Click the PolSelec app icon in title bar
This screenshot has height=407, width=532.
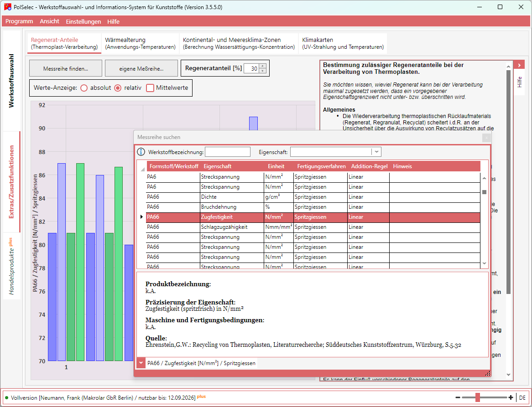7,7
